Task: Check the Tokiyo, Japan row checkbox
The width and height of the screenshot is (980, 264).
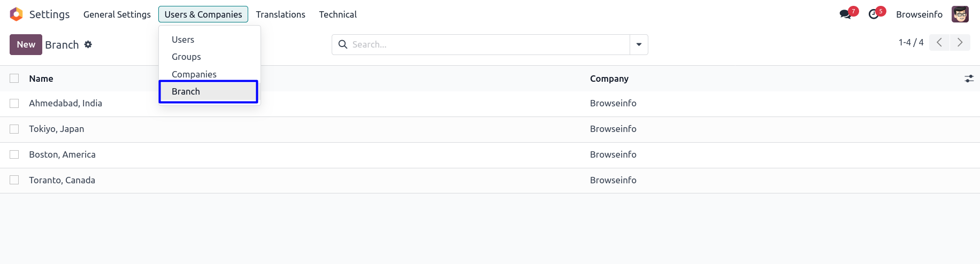Action: (x=14, y=129)
